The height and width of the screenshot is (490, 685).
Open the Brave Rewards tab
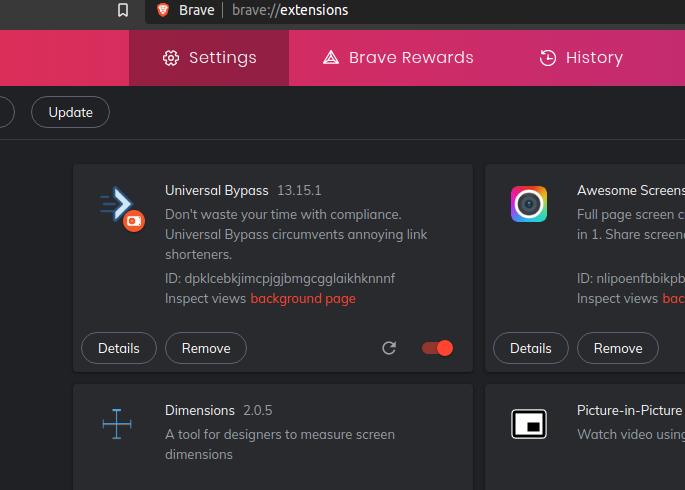(x=398, y=58)
